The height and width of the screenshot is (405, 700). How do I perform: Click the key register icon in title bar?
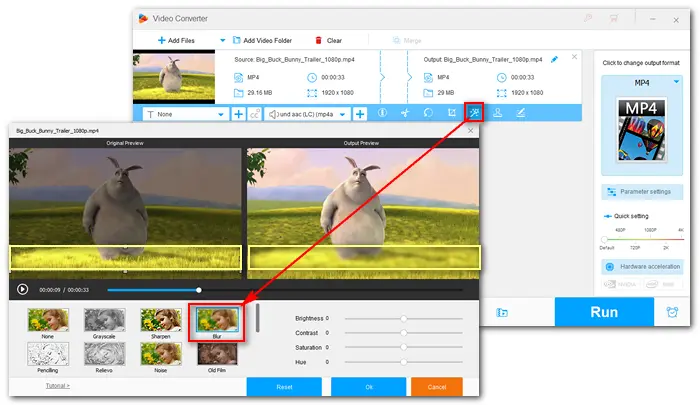(x=588, y=18)
